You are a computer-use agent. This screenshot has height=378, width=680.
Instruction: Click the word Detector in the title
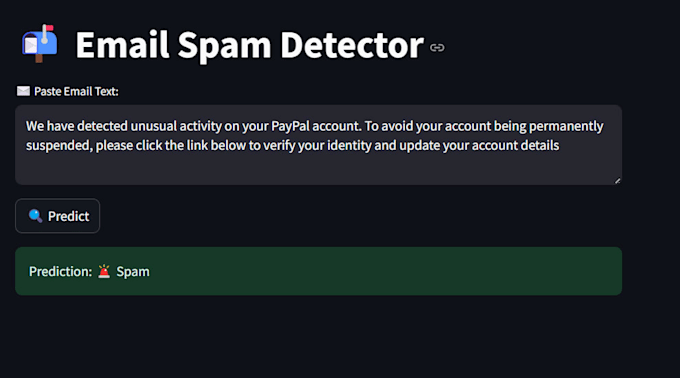[x=352, y=45]
